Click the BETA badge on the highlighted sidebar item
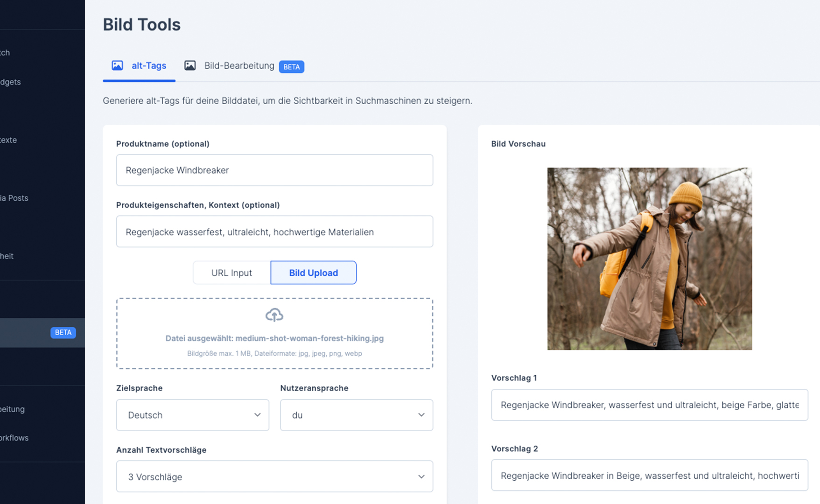820x504 pixels. click(x=63, y=332)
